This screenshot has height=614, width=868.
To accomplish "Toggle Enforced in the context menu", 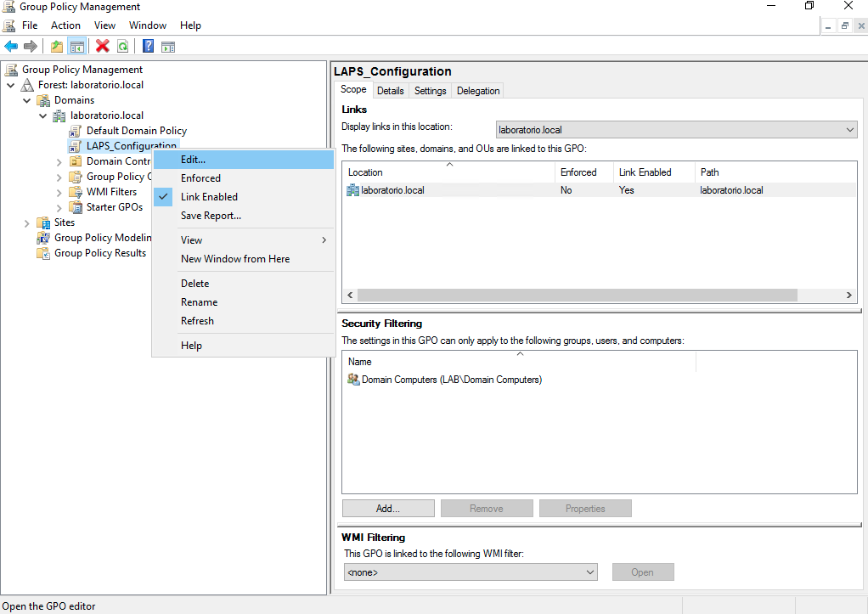I will [x=244, y=177].
